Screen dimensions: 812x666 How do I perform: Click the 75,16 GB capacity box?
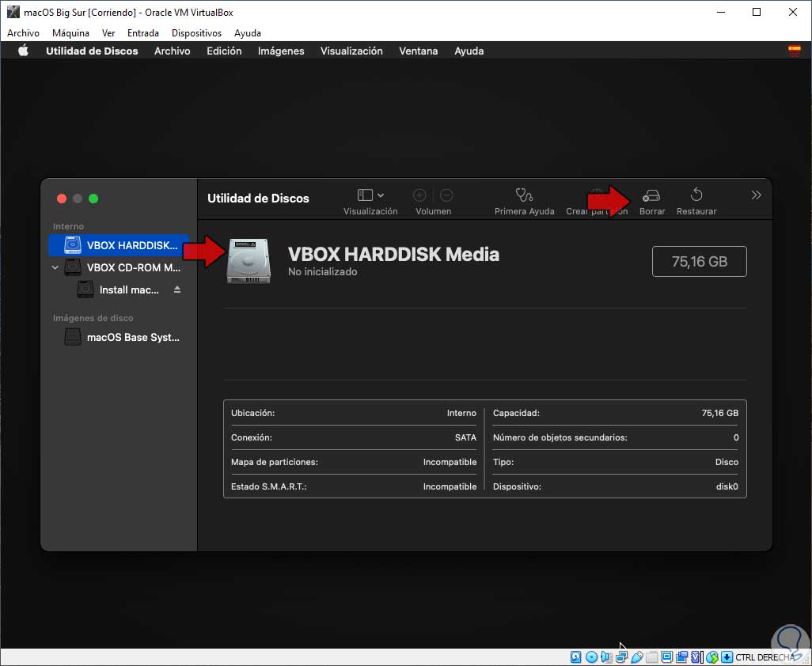[699, 261]
